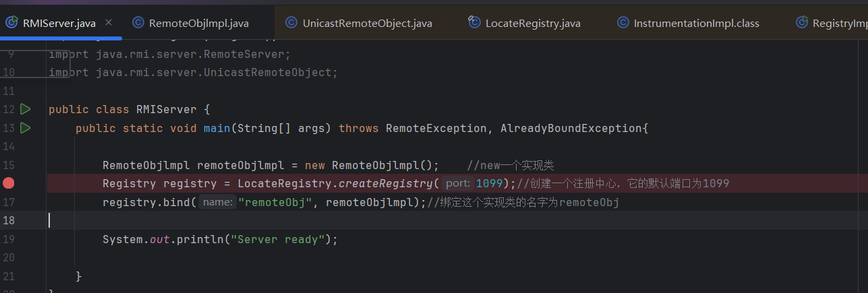Click the run gutter icon beside main method

26,128
